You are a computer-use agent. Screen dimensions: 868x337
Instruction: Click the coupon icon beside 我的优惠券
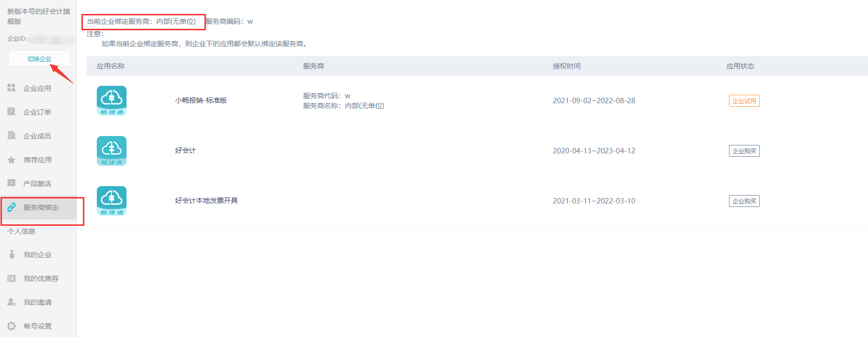[11, 278]
